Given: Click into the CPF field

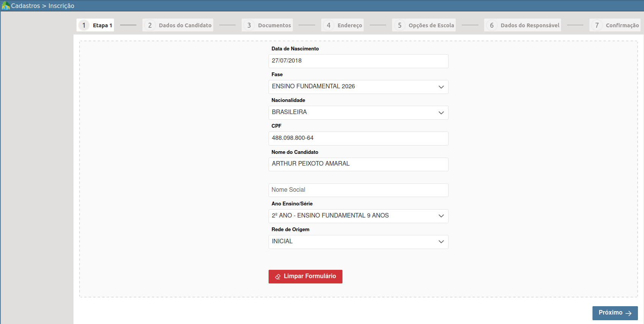Looking at the screenshot, I should tap(358, 138).
